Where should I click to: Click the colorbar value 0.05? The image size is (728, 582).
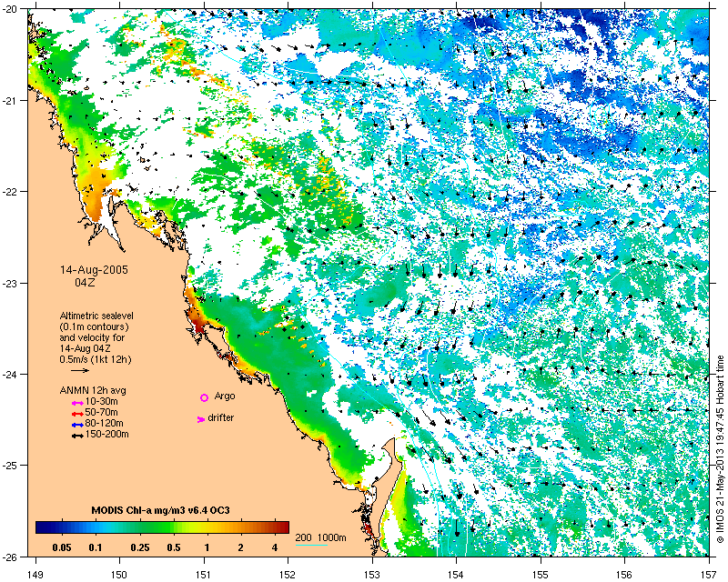(62, 547)
